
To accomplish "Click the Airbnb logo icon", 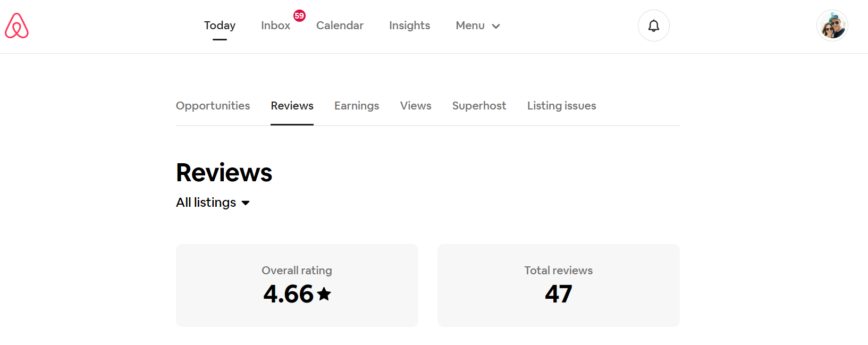I will 16,26.
